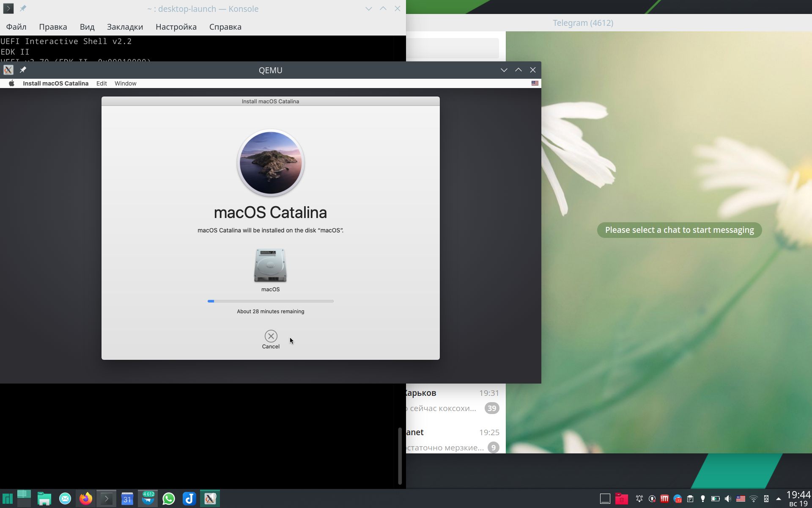The height and width of the screenshot is (508, 812).
Task: Open the Правка menu in Konsole
Action: tap(53, 27)
